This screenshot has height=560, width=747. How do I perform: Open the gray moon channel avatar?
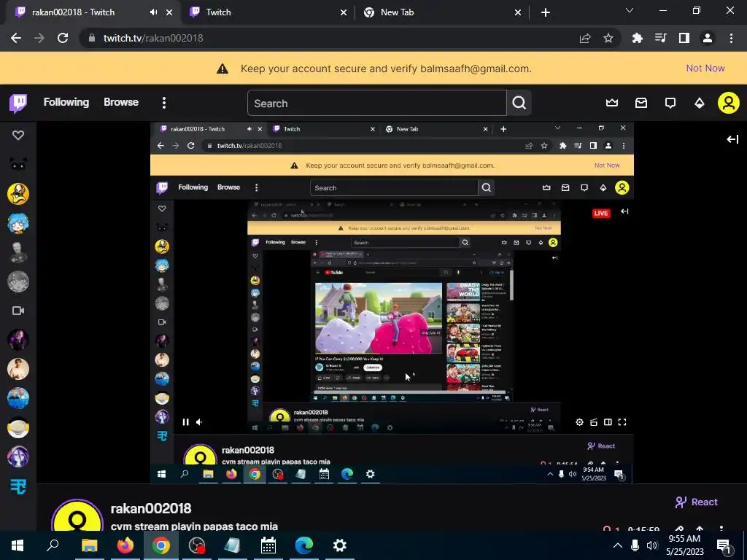point(18,281)
